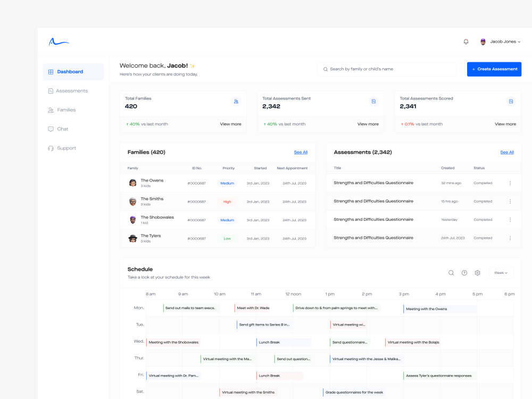Open Wednesday Virtual meeting with the Bolajis
The width and height of the screenshot is (532, 399).
coord(413,342)
